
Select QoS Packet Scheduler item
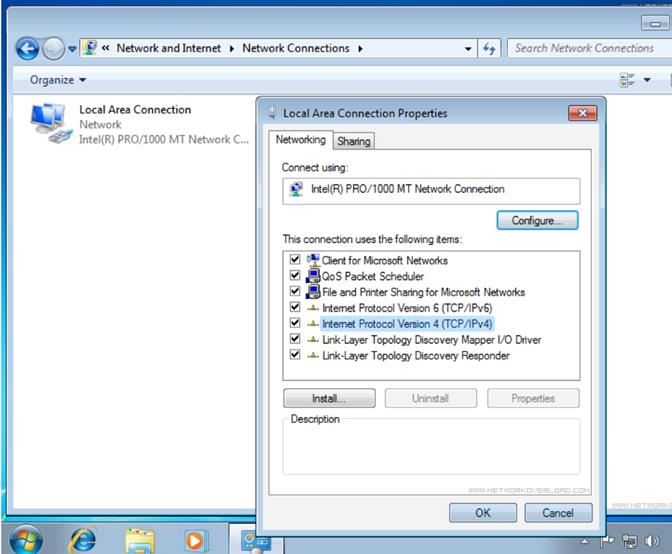372,276
